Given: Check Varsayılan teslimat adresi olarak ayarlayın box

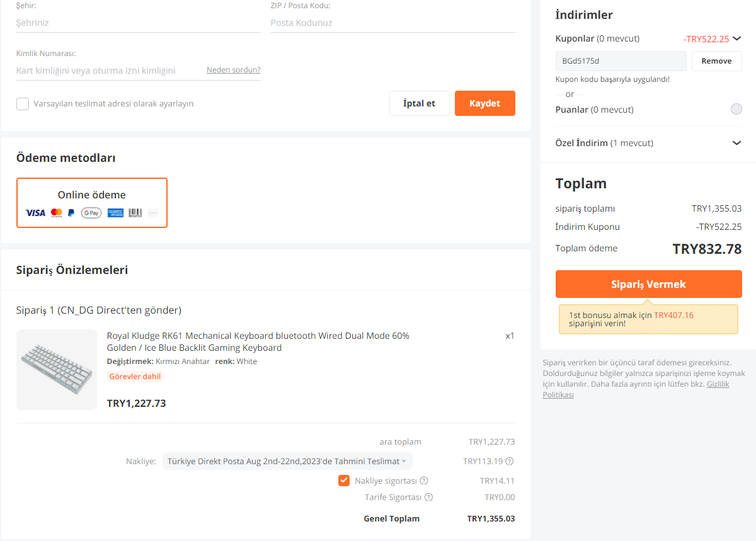Looking at the screenshot, I should click(23, 104).
